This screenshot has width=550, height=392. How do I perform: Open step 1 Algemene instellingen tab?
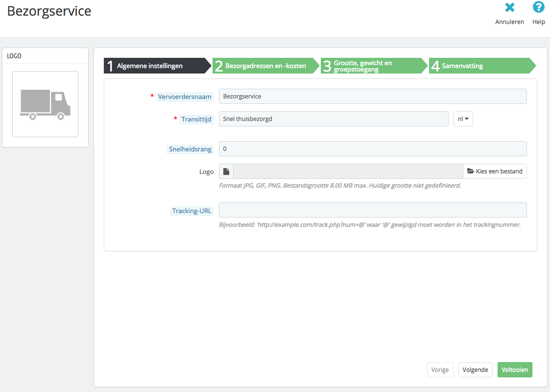pos(158,66)
